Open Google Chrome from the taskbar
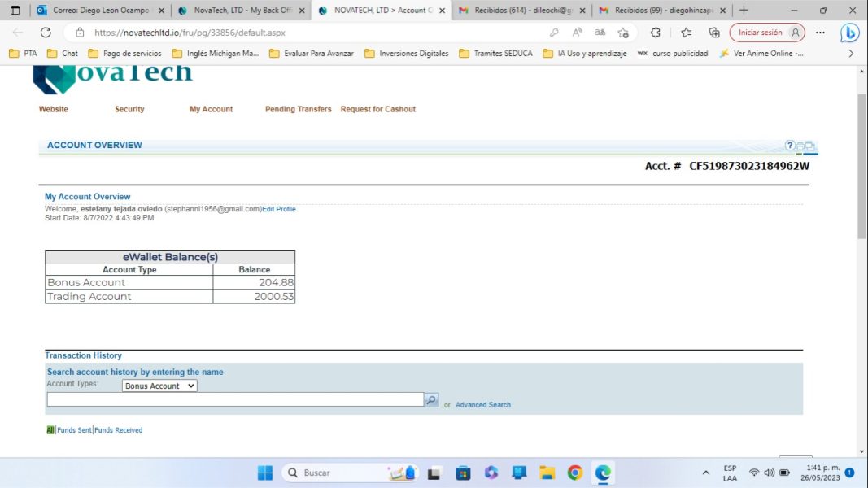This screenshot has height=488, width=868. coord(574,473)
